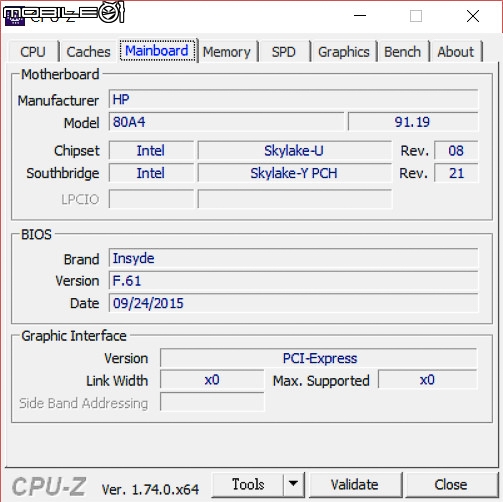Screen dimensions: 503x502
Task: Click the empty Side Band Addressing field
Action: [x=212, y=402]
